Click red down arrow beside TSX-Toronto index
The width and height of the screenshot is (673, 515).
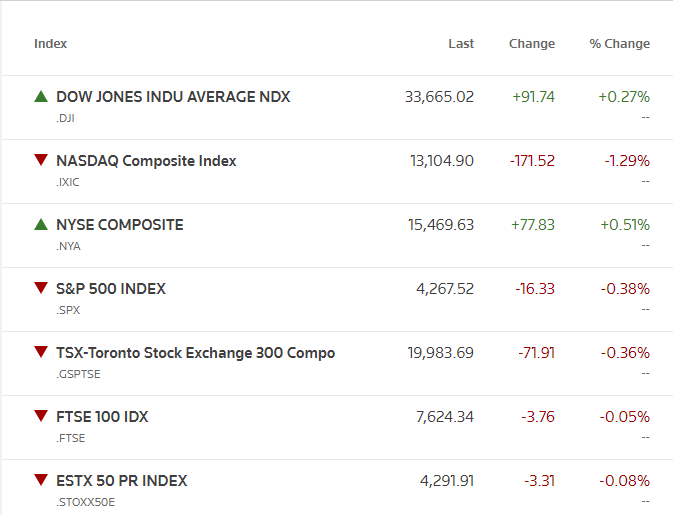click(41, 353)
